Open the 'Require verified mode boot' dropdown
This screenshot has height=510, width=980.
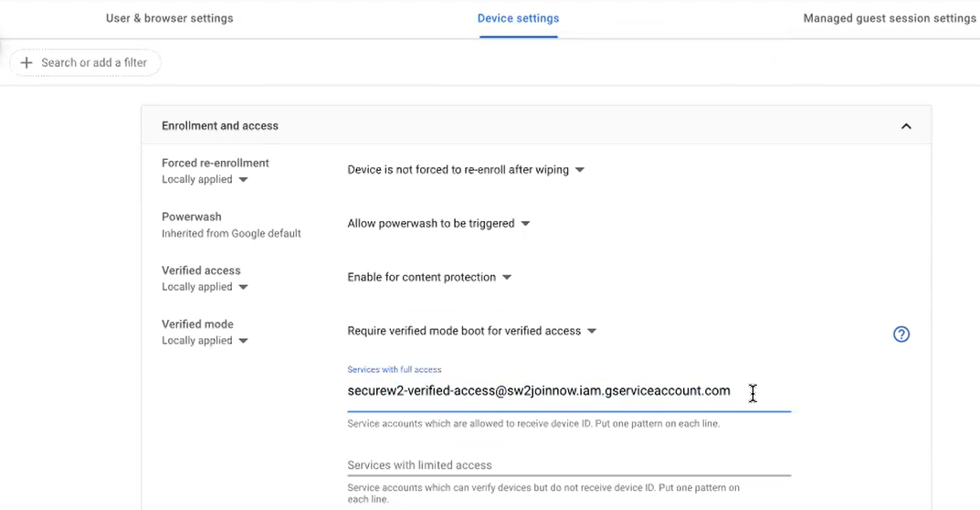[471, 331]
